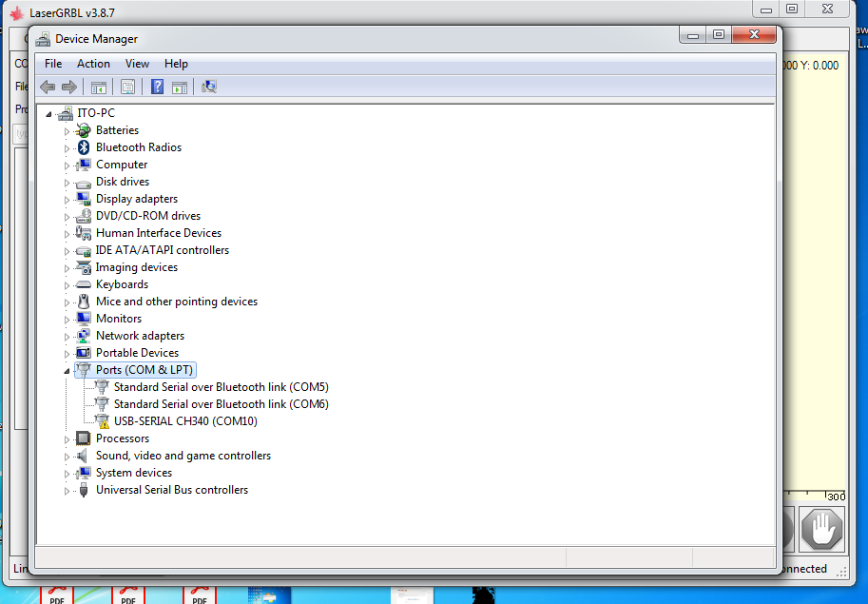Click Show/Hide Console Tree toolbar icon

[x=99, y=87]
